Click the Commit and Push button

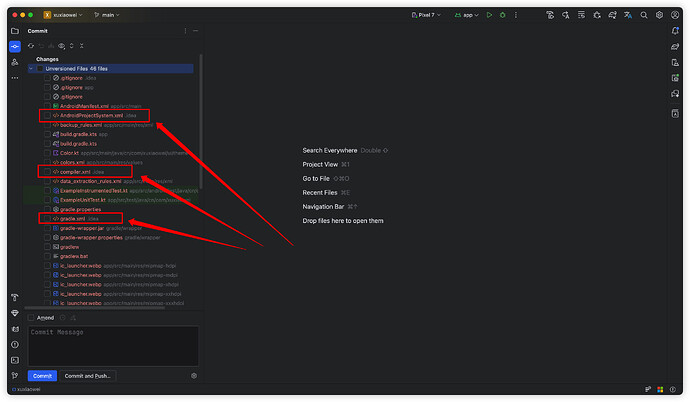(x=88, y=376)
